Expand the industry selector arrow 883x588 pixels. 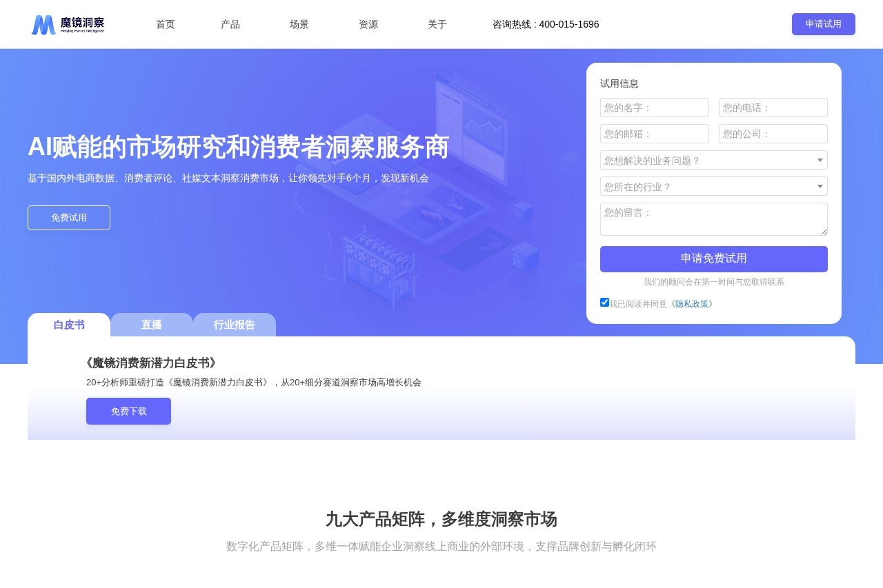(x=820, y=186)
